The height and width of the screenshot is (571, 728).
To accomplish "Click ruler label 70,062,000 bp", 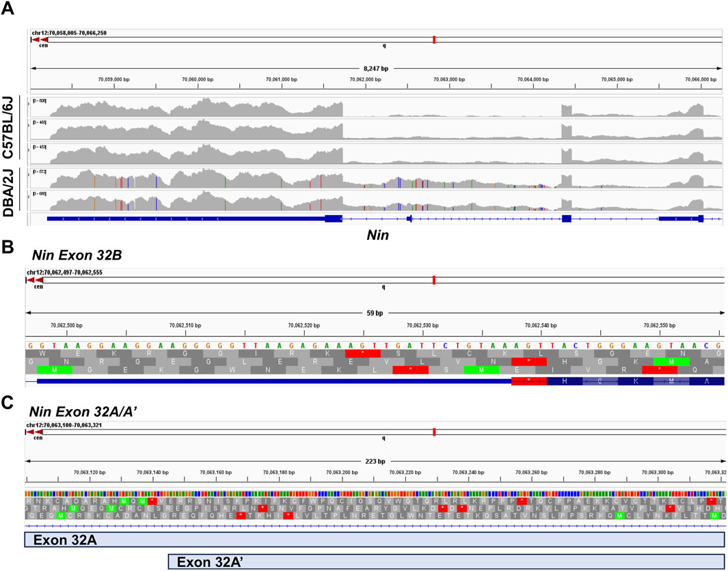I will click(x=366, y=79).
